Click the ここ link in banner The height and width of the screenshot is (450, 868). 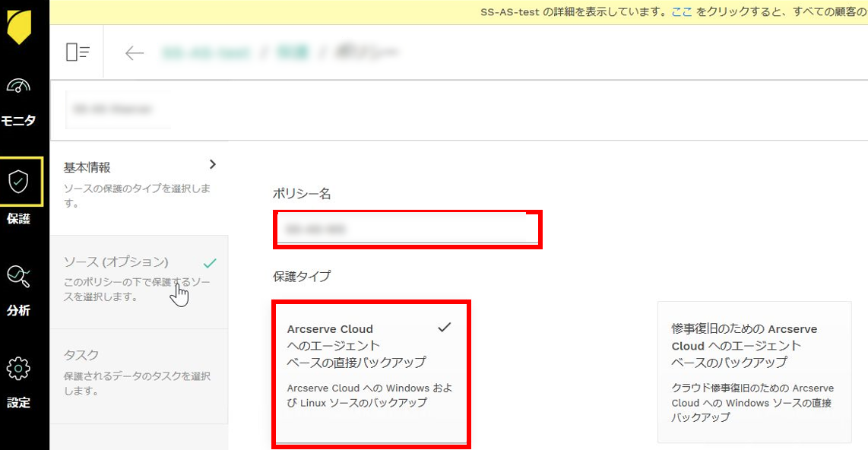click(x=682, y=11)
